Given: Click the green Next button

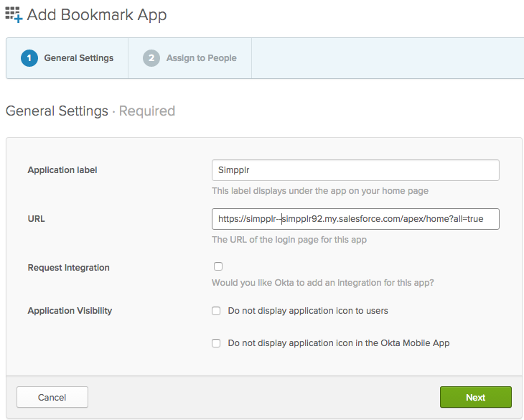Looking at the screenshot, I should click(475, 397).
